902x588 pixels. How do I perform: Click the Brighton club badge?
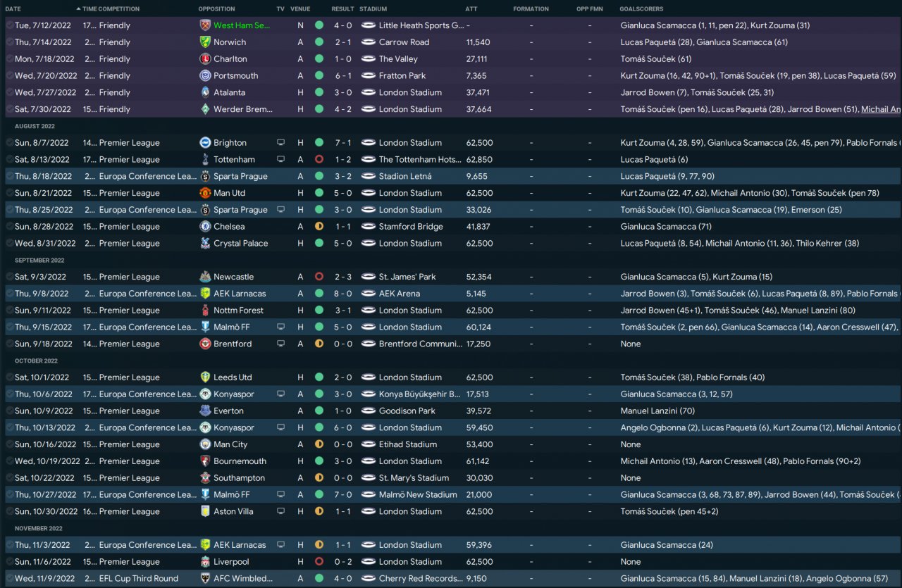pyautogui.click(x=205, y=143)
